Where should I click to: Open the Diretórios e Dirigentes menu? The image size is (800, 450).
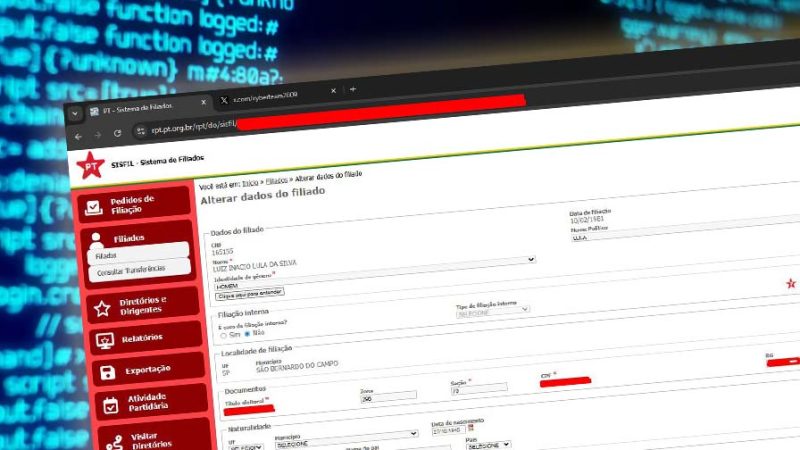tap(143, 305)
